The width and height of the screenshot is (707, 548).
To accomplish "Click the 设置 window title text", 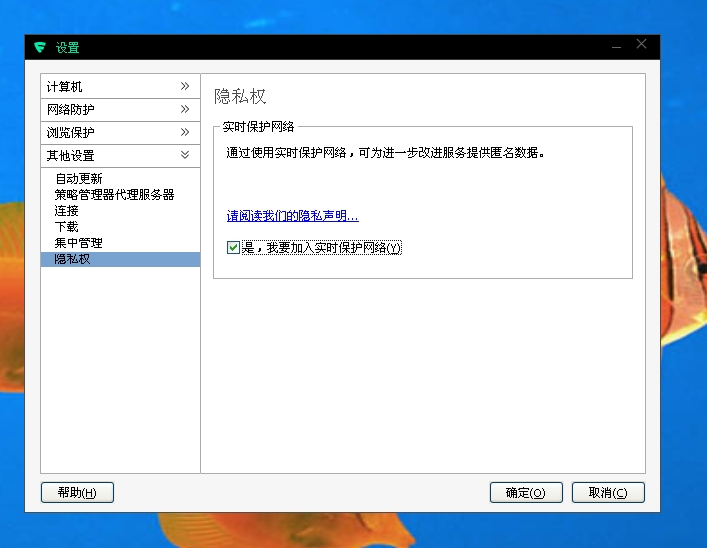I will (68, 48).
